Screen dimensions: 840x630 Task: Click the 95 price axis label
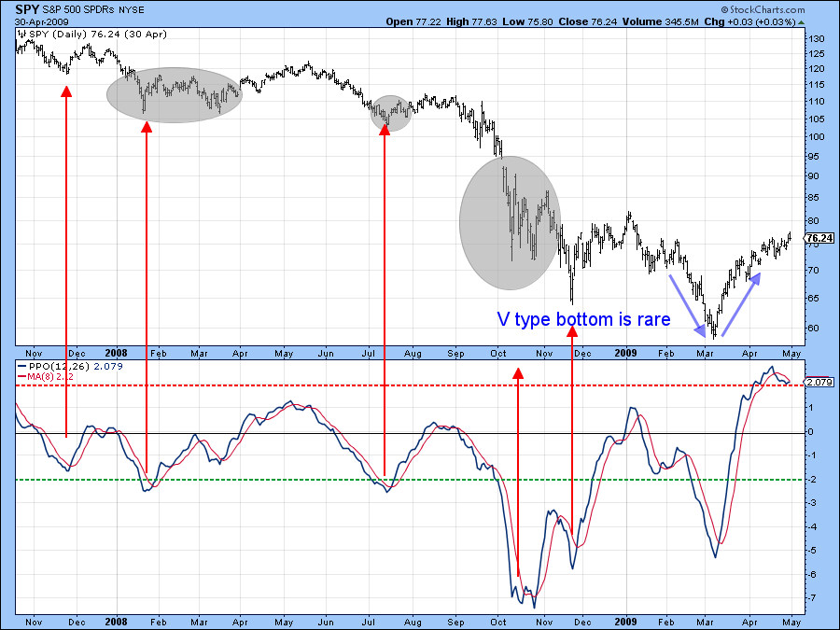[814, 157]
